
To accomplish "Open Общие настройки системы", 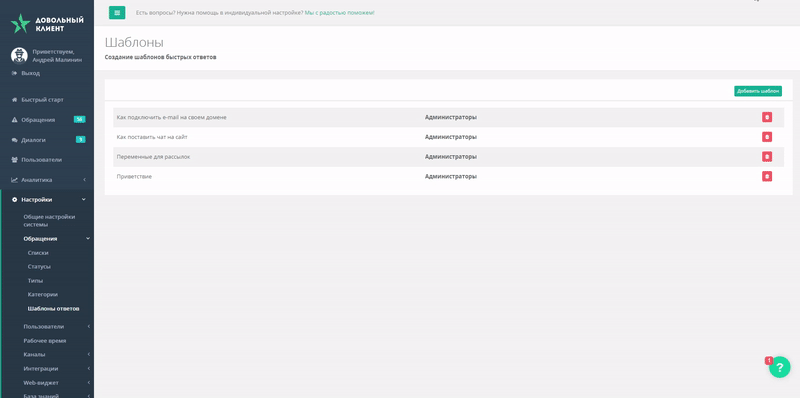I will point(49,220).
